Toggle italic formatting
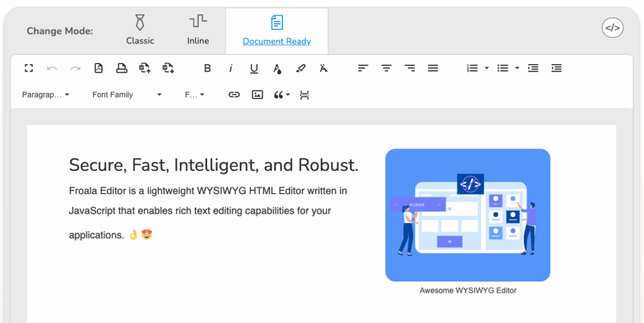The width and height of the screenshot is (644, 323). point(231,68)
